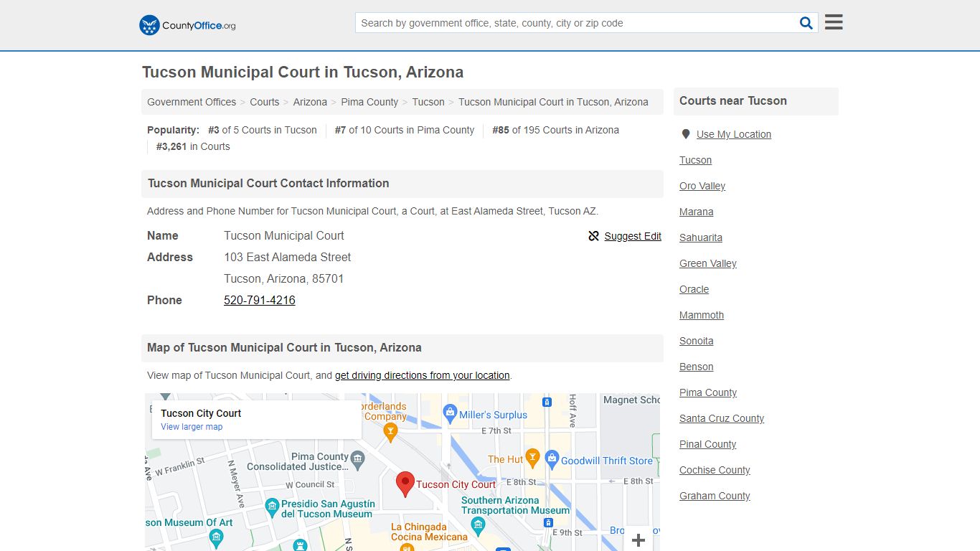
Task: Click the '#7 of 10 Courts in Pima County' text
Action: [405, 130]
